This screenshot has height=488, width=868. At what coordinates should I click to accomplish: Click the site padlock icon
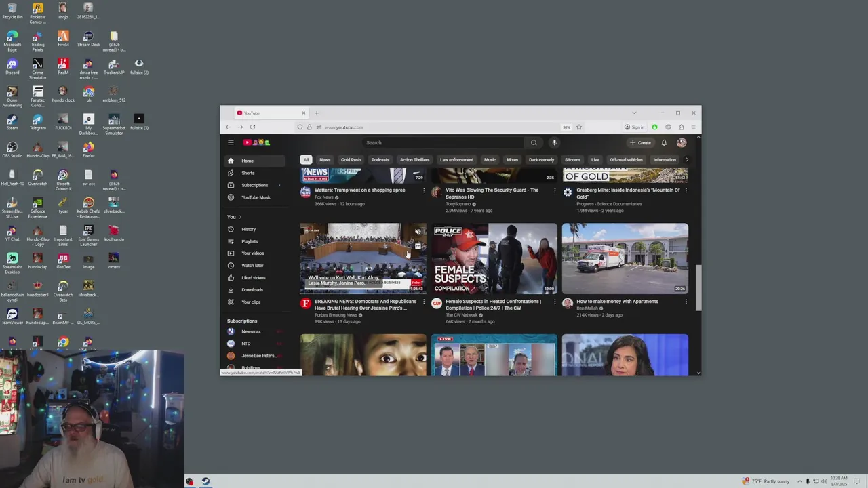pos(309,127)
